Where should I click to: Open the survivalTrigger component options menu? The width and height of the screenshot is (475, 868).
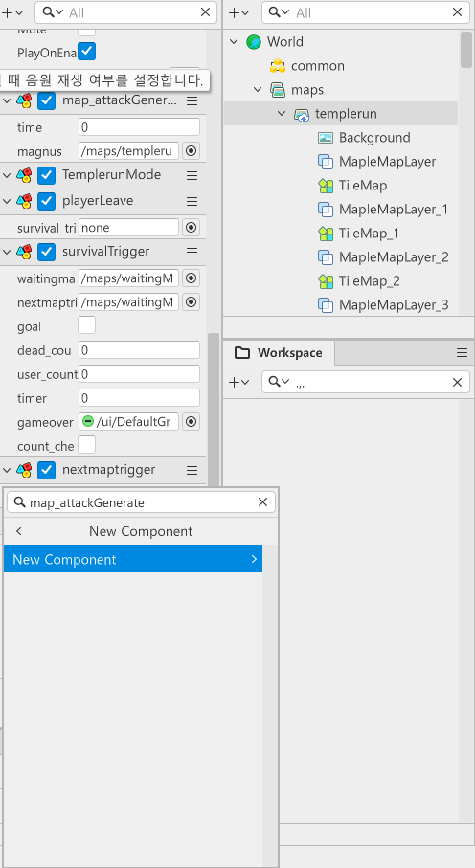coord(192,252)
